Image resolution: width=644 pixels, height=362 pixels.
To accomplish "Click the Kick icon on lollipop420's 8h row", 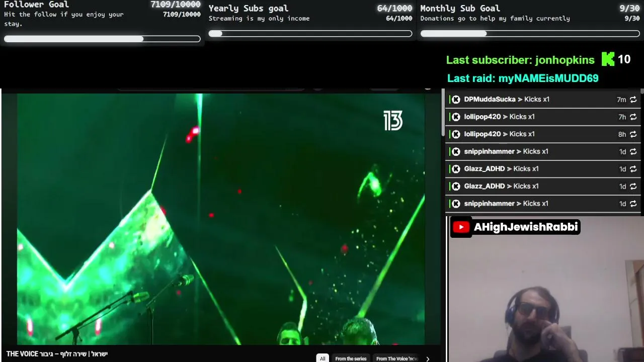I will tap(456, 134).
